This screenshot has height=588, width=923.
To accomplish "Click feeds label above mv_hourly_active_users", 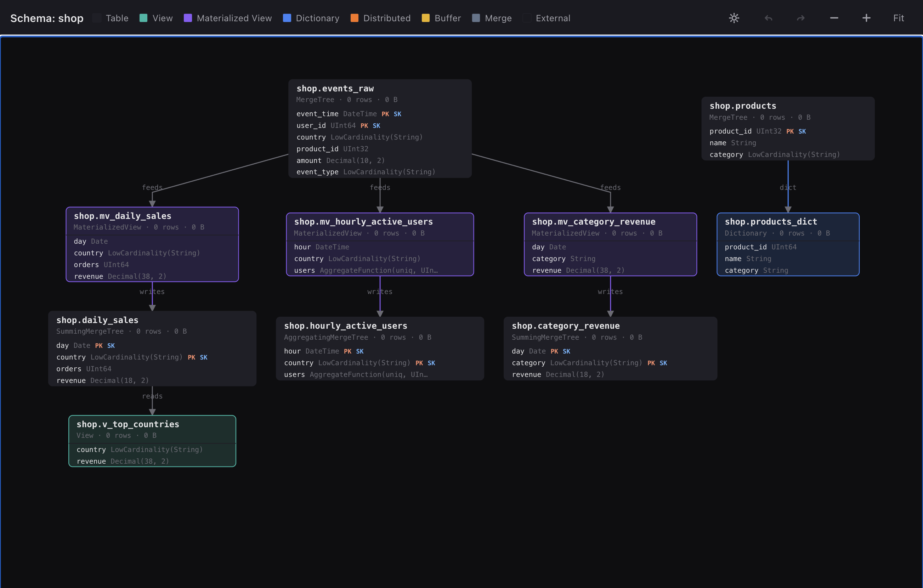I will [x=380, y=187].
